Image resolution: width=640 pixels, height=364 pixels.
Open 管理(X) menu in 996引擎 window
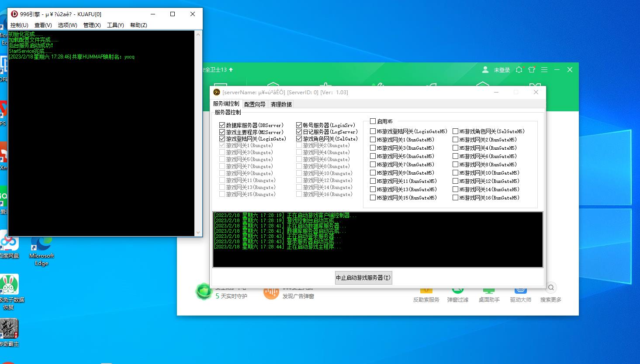pos(92,25)
